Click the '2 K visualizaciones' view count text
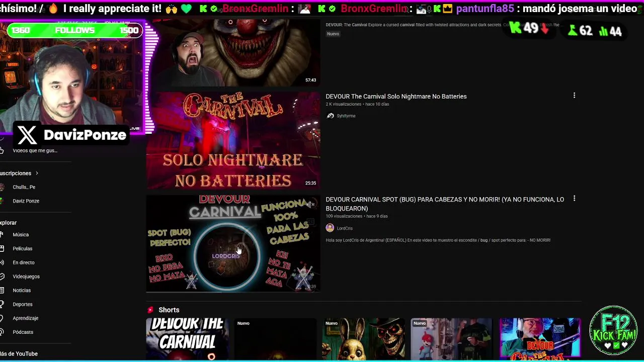The image size is (644, 362). (344, 104)
